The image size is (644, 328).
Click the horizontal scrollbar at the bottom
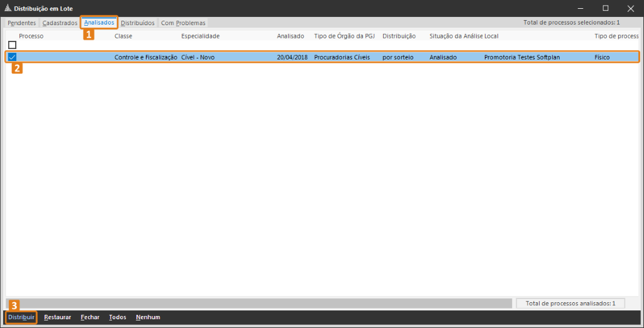(258, 303)
